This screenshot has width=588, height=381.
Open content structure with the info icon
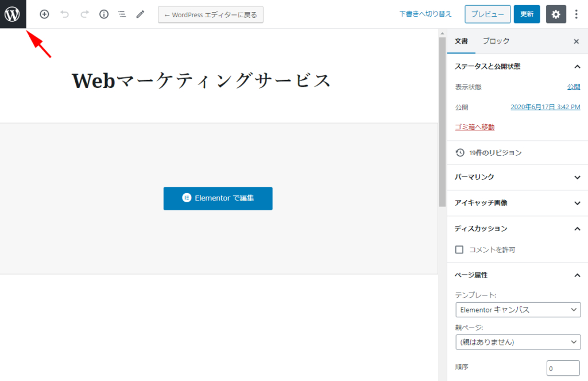tap(103, 14)
